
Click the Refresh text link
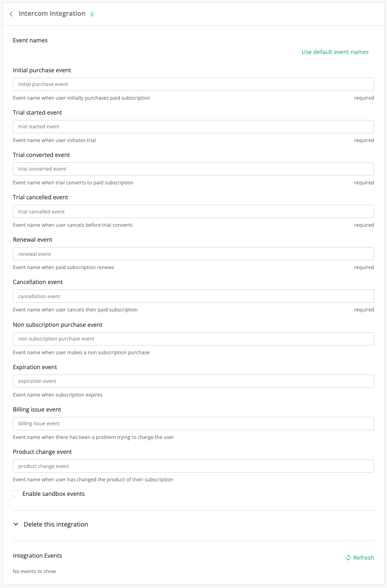coord(363,558)
